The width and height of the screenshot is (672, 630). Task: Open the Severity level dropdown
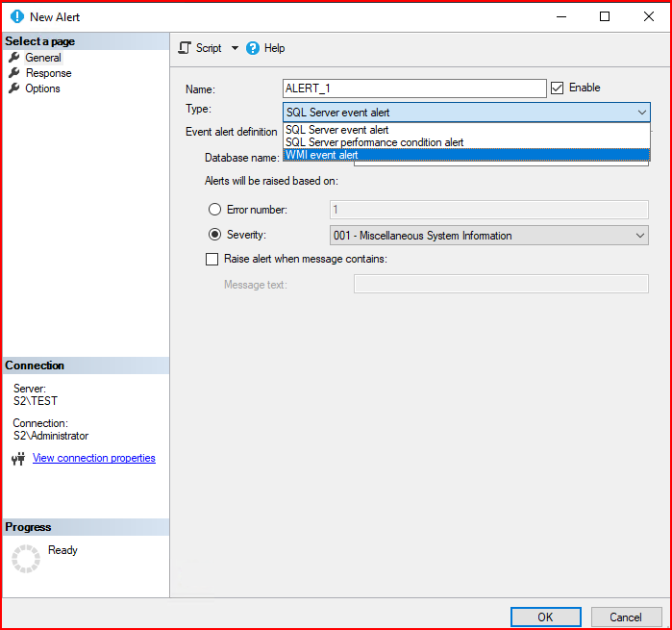click(489, 236)
